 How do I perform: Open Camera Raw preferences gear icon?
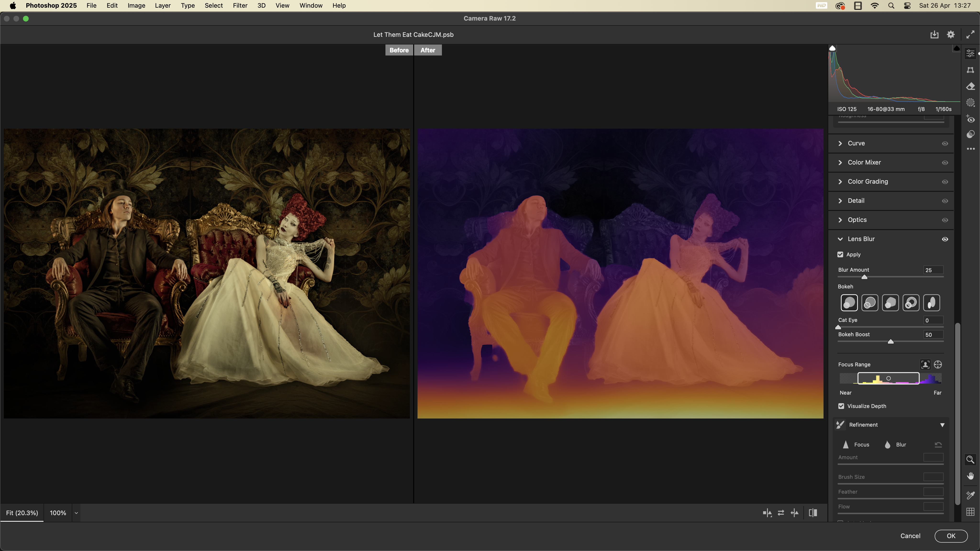(950, 35)
